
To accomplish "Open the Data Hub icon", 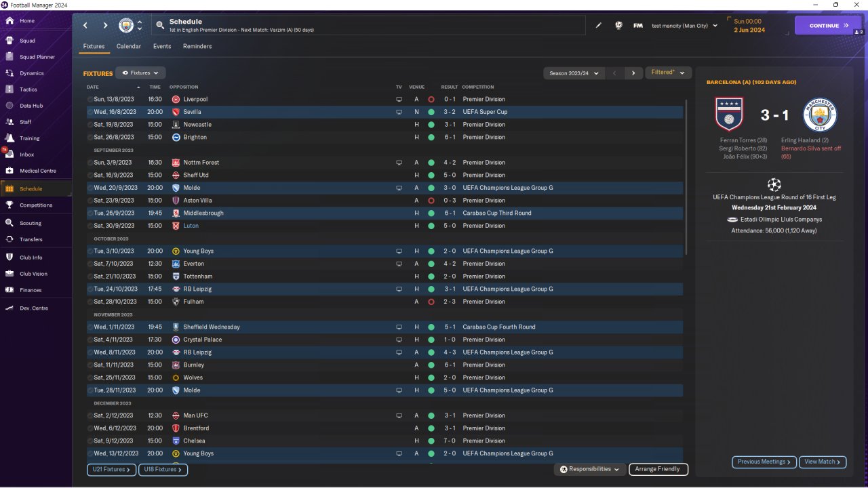I will (x=9, y=106).
